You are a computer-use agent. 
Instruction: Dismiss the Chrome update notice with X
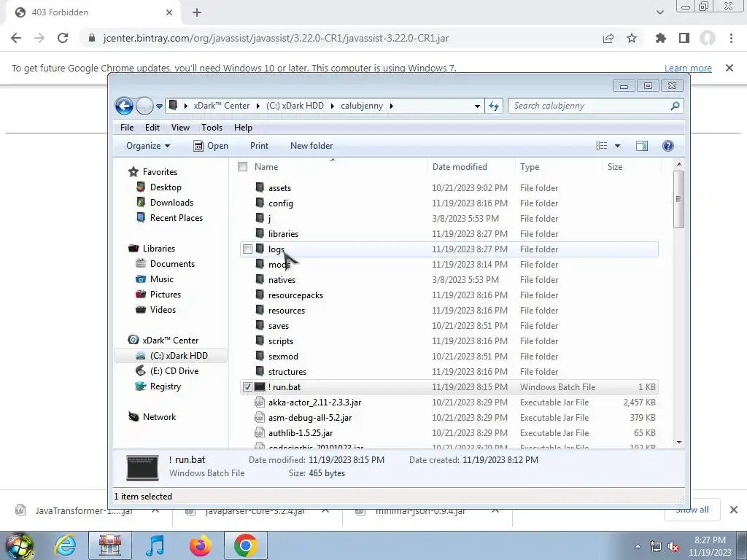(x=729, y=68)
